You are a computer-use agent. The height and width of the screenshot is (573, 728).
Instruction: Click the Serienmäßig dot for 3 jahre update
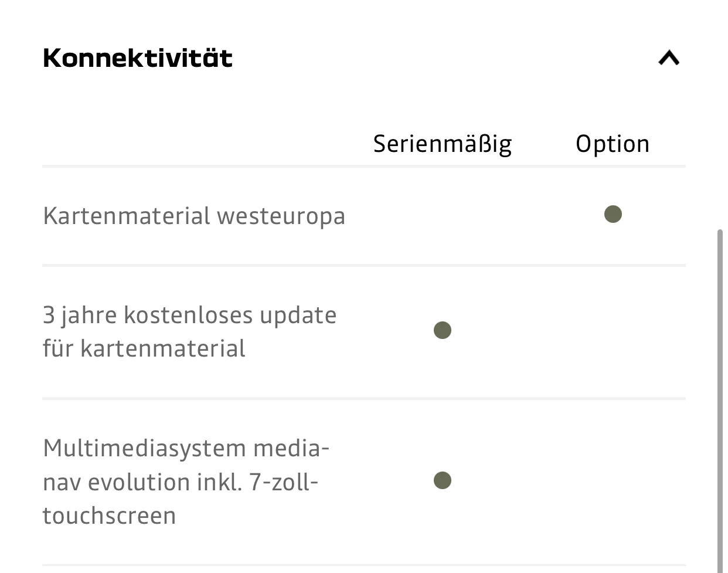443,330
